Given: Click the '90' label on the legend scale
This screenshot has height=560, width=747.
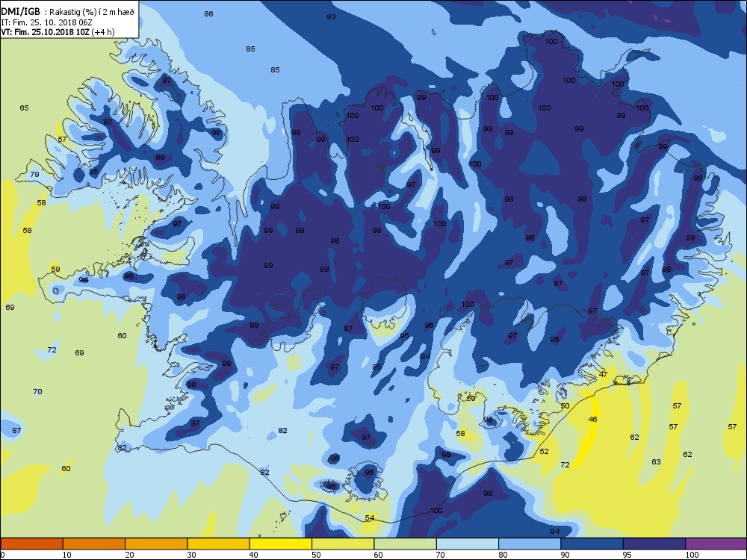Looking at the screenshot, I should (x=565, y=555).
